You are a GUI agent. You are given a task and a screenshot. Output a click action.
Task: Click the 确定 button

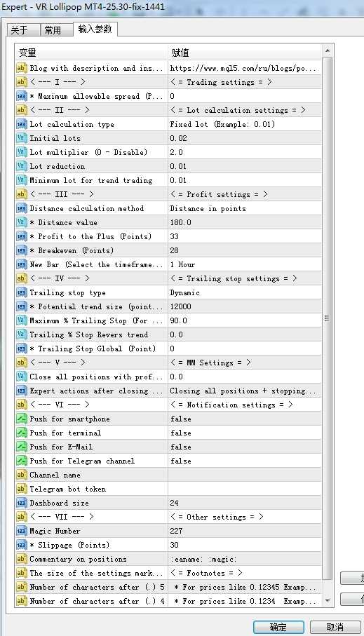[x=278, y=627]
